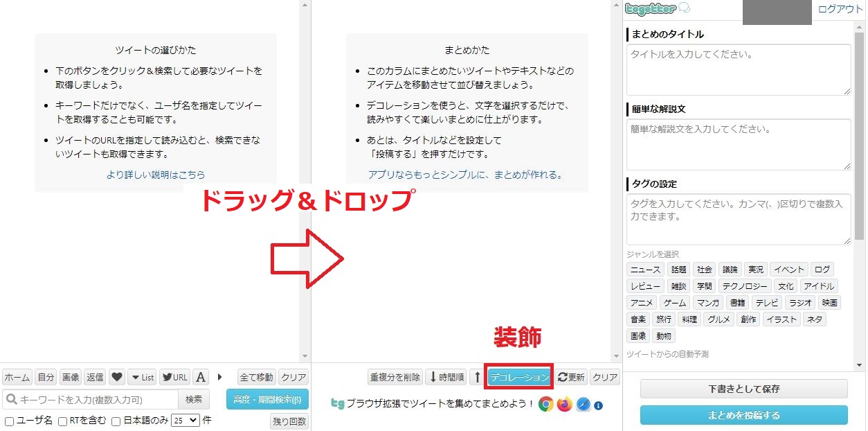Click the right triangle expander arrow

click(220, 377)
